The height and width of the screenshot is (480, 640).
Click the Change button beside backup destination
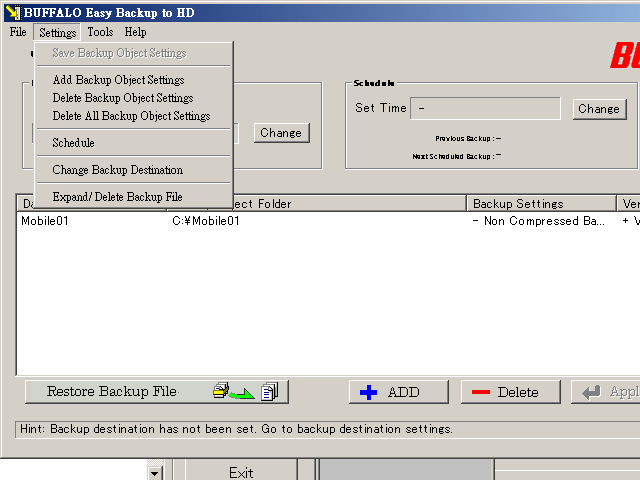click(x=281, y=133)
